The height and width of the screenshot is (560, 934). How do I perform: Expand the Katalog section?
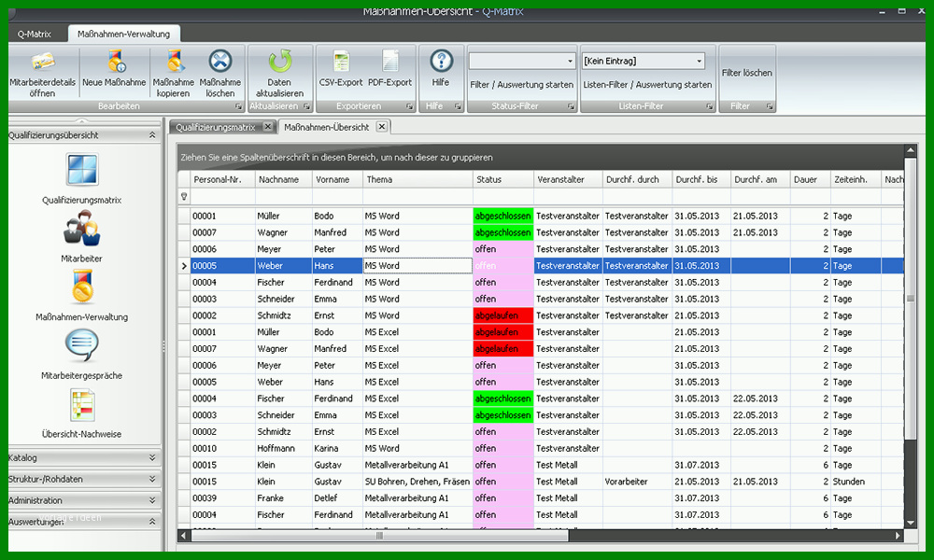point(152,457)
